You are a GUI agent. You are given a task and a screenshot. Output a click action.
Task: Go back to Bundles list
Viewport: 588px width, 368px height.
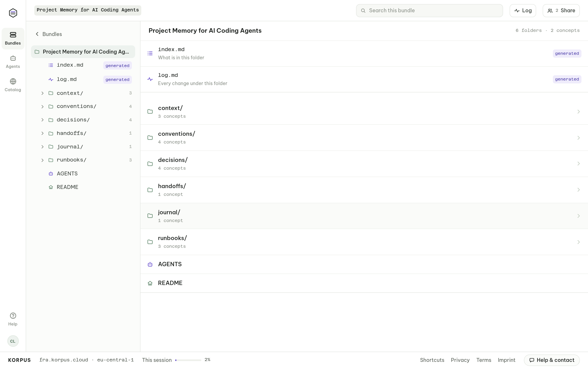click(x=49, y=34)
